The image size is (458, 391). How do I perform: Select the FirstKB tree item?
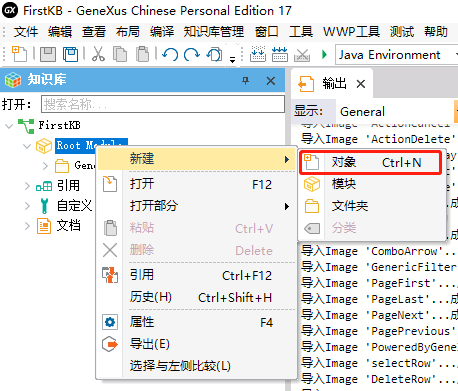[x=59, y=125]
